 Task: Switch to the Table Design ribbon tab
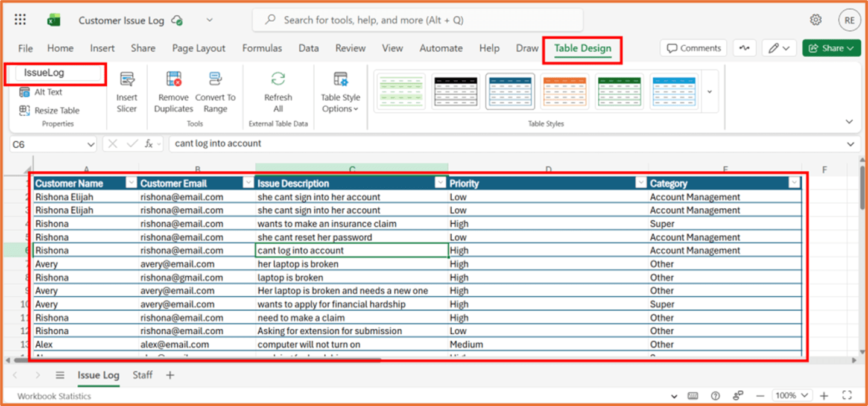tap(581, 48)
